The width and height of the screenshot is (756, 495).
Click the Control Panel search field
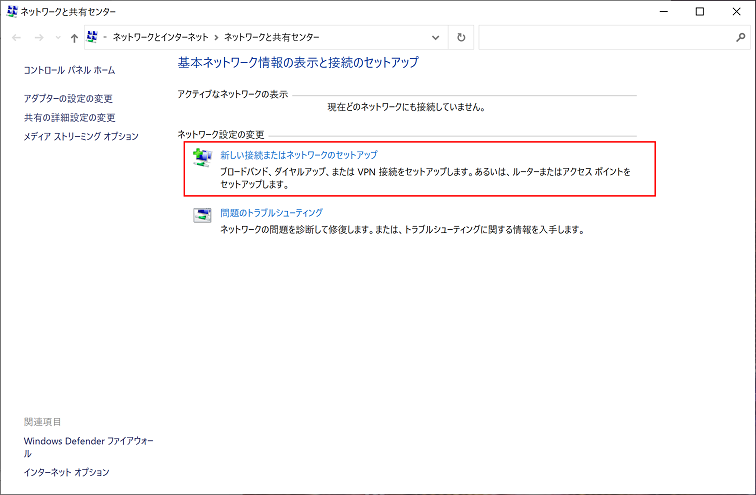(x=605, y=37)
